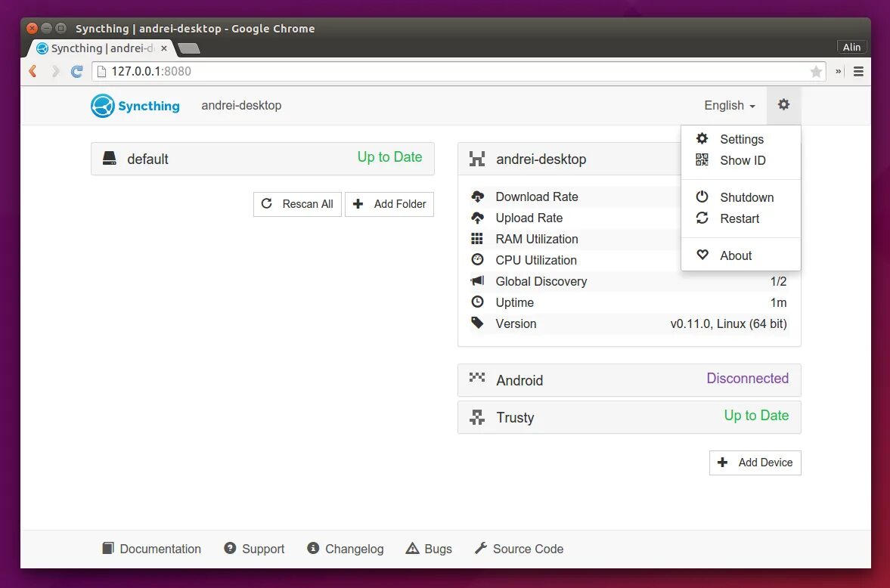This screenshot has height=588, width=890.
Task: Click the v0.11.0, Linux (64 bit) value
Action: coord(728,323)
